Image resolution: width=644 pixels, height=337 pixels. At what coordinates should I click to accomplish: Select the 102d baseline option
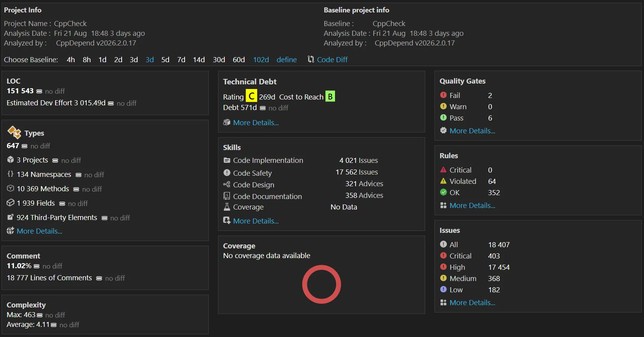point(261,59)
